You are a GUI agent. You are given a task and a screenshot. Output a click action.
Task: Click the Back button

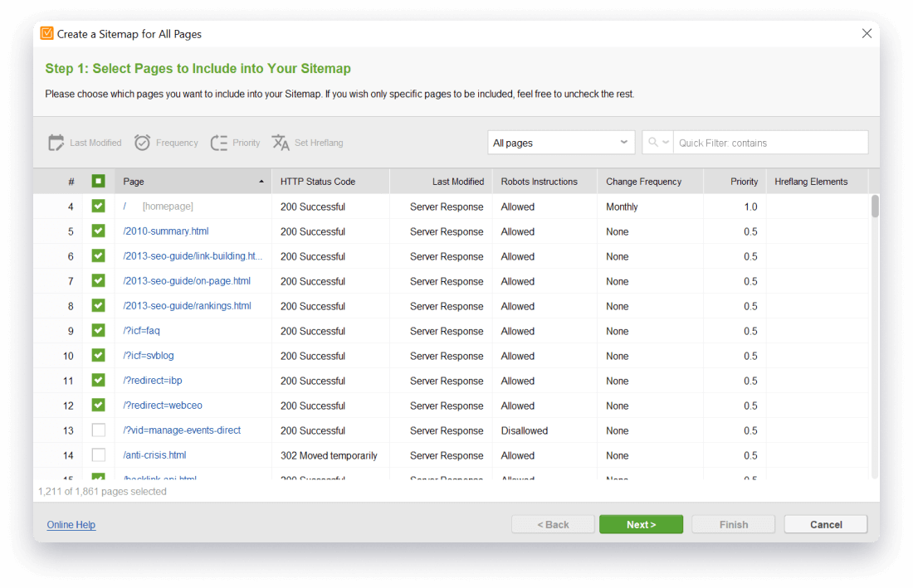click(x=553, y=525)
